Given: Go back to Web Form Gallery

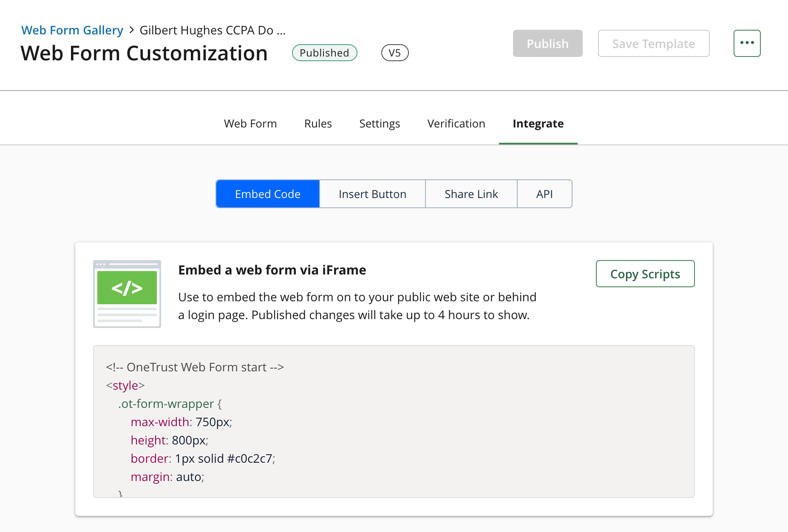Looking at the screenshot, I should [x=72, y=30].
